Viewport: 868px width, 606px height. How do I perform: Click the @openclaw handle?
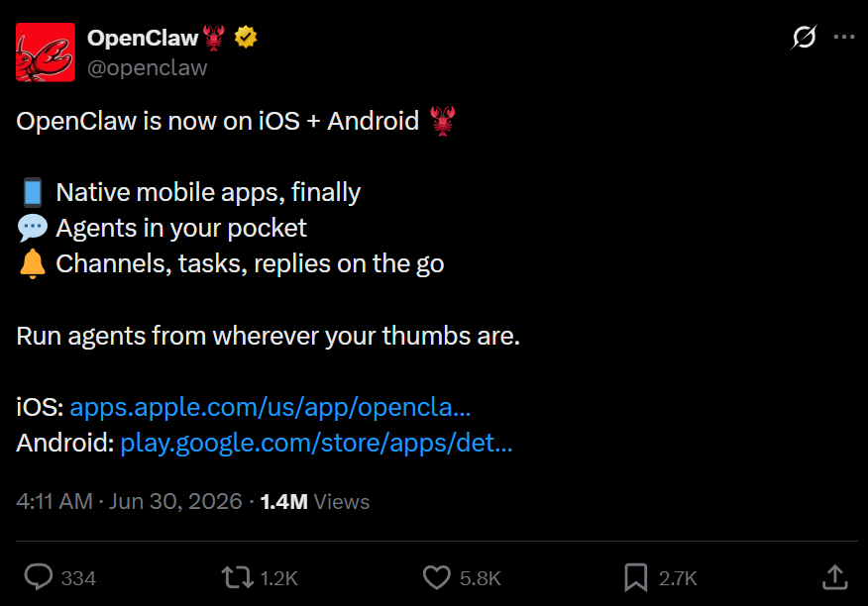(x=148, y=67)
